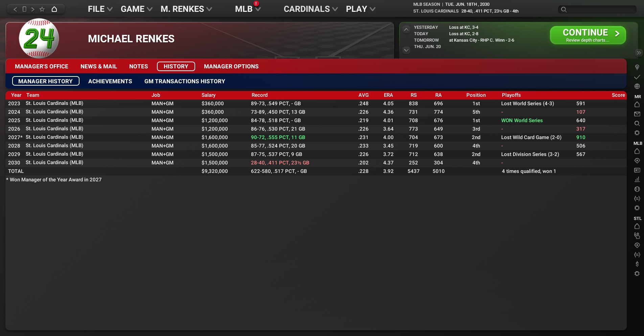Select the 2025 St. Louis Cardinals row
Screen dimensions: 644x336
(316, 120)
